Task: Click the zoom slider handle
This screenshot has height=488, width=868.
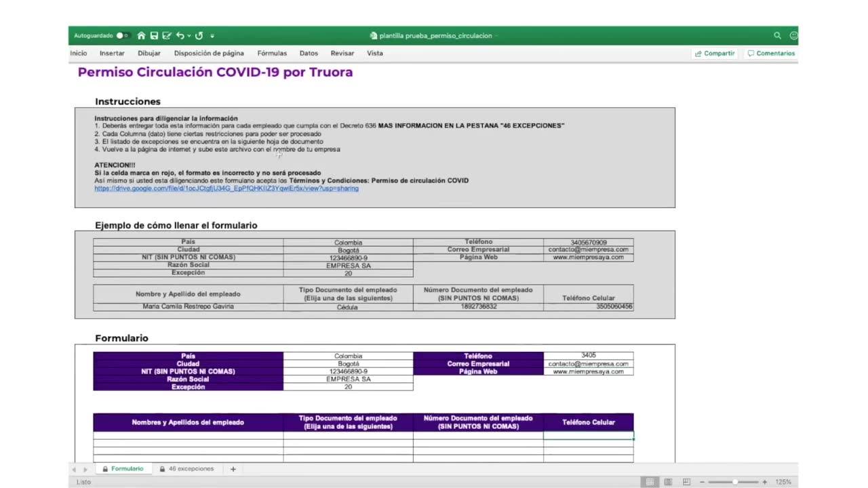Action: (734, 482)
